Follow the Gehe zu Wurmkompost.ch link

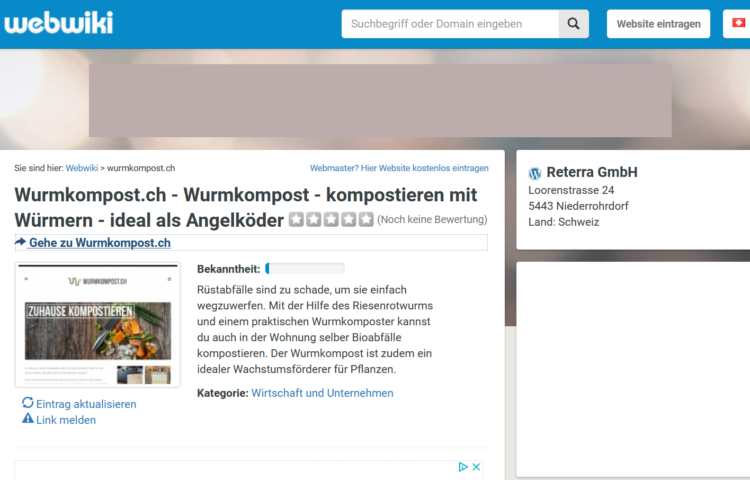pos(100,242)
